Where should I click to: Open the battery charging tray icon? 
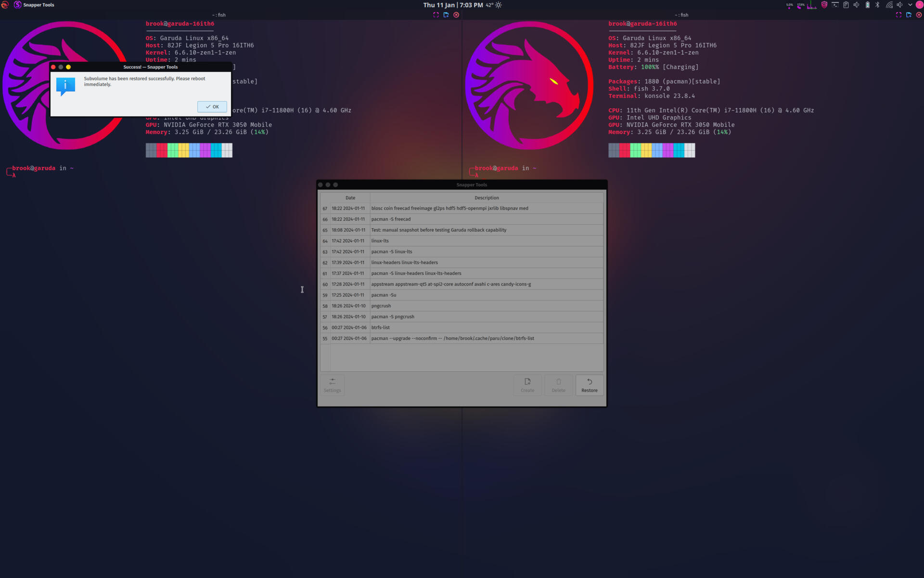pos(868,5)
